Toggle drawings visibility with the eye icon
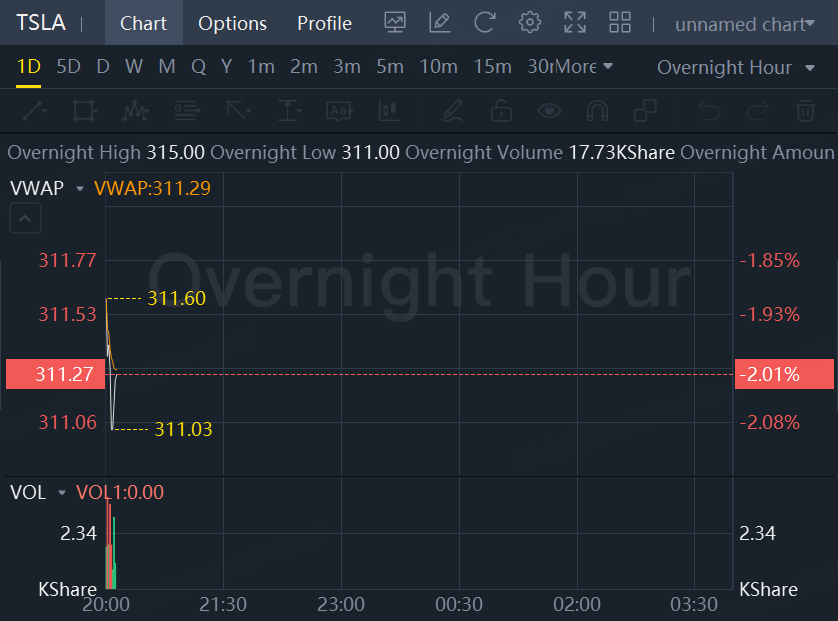Screen dimensions: 838x621 [549, 110]
